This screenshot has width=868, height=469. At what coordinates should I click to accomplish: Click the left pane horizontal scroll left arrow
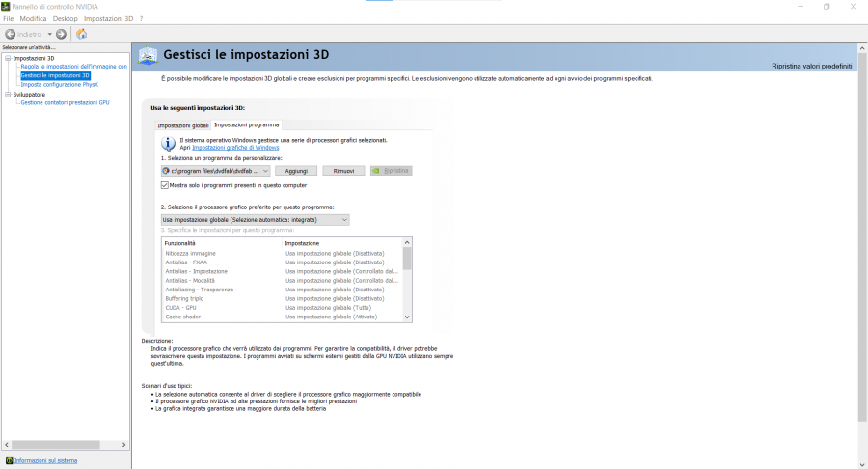7,445
